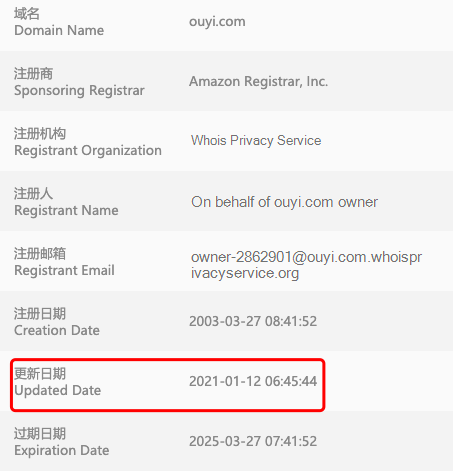Select the Amazon Registrar, Inc. text
Viewport: 453px width, 471px height.
pyautogui.click(x=259, y=81)
